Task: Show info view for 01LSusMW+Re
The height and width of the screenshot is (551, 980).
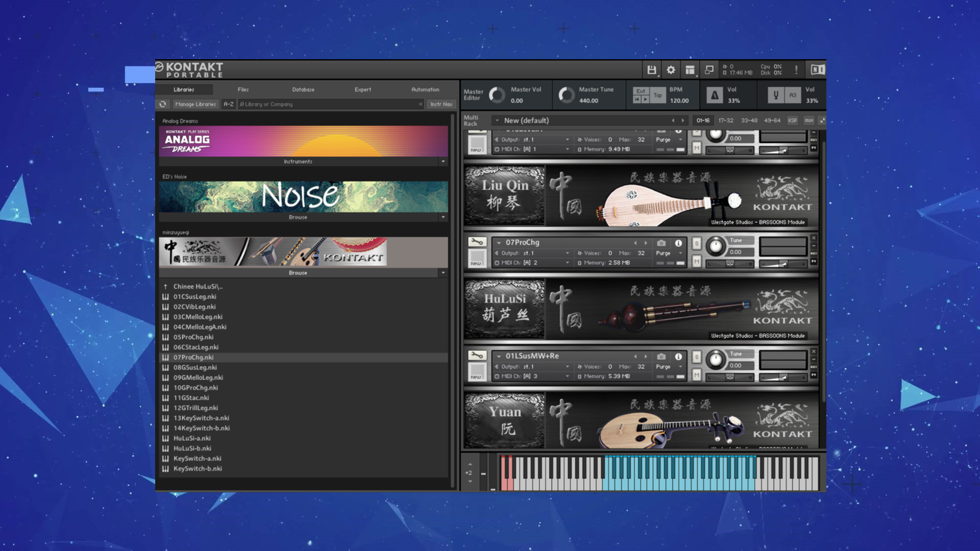Action: point(678,356)
